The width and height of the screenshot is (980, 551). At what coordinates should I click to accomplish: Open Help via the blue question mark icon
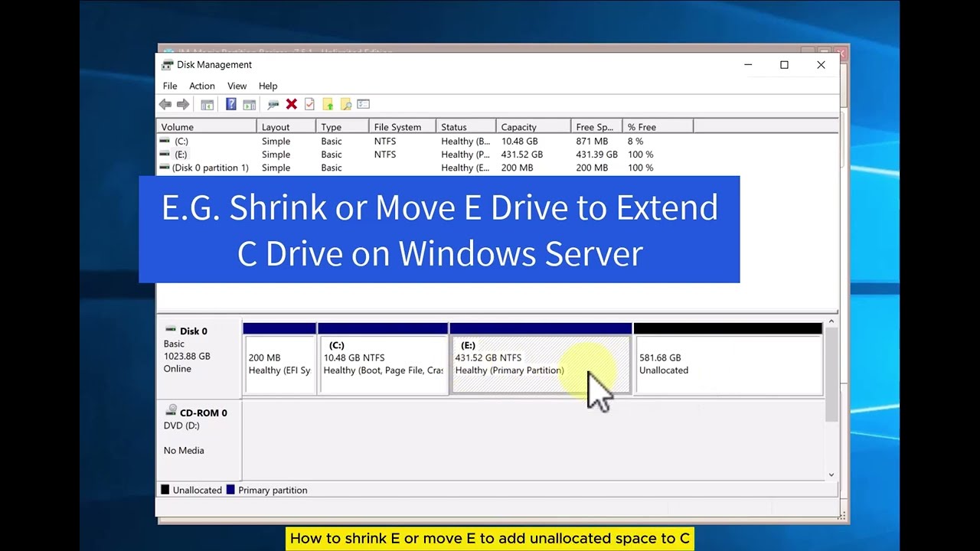coord(230,104)
